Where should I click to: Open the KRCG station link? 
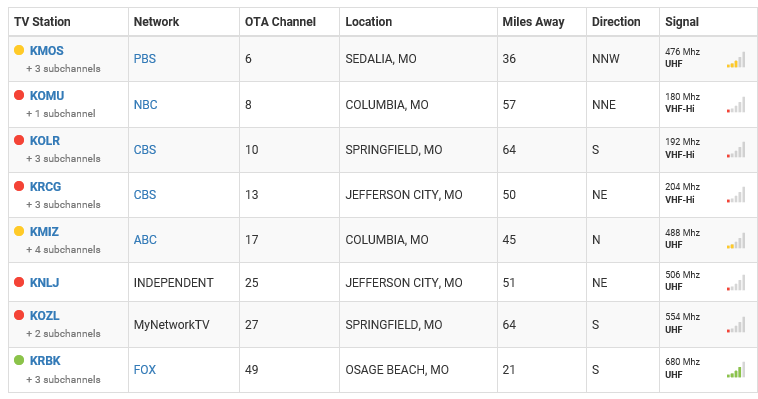click(45, 186)
